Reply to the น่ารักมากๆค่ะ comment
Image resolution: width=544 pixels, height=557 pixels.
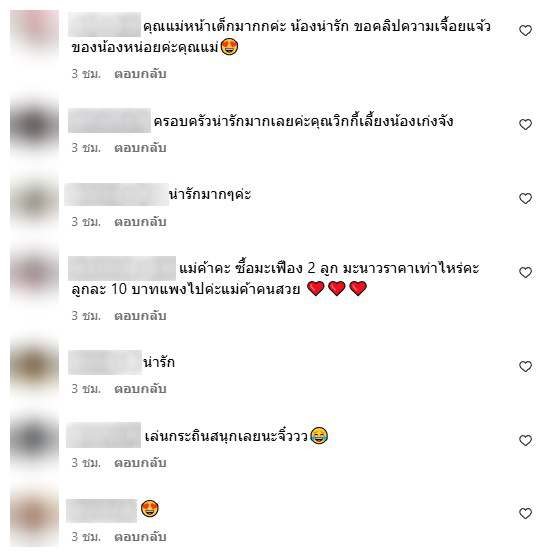point(140,222)
